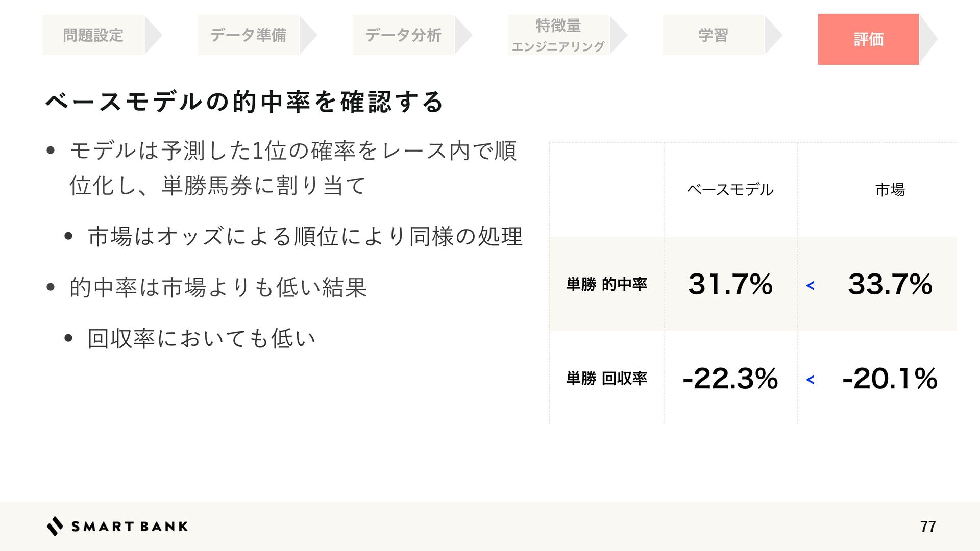
Task: Select the highlighted 評価 step
Action: [868, 39]
